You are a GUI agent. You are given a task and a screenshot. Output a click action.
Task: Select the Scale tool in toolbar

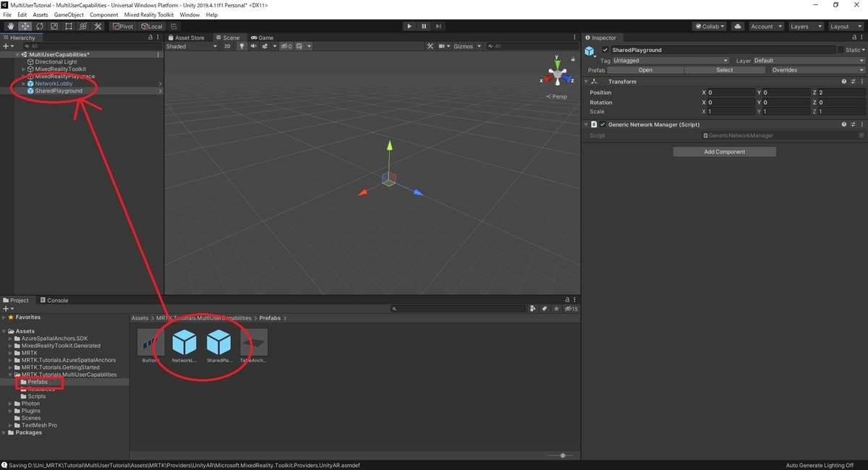pos(54,26)
